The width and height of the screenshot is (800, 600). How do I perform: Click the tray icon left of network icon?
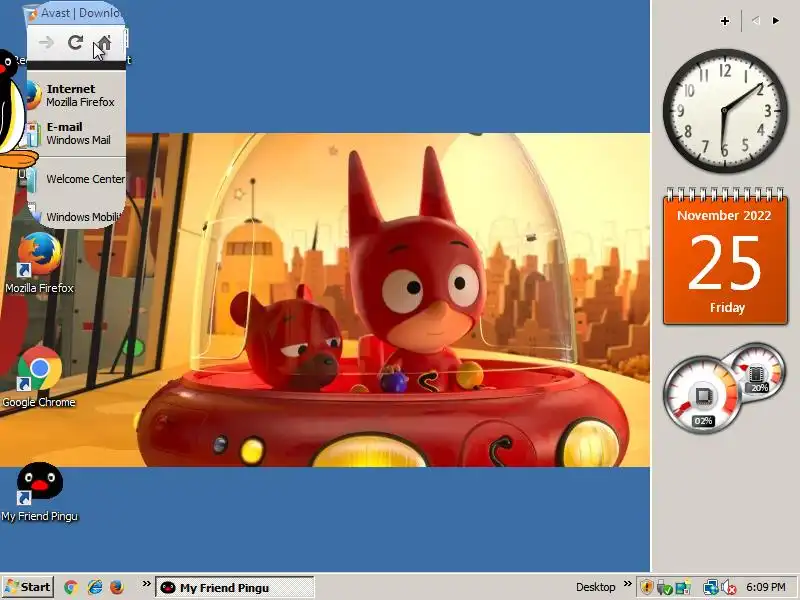pyautogui.click(x=683, y=587)
